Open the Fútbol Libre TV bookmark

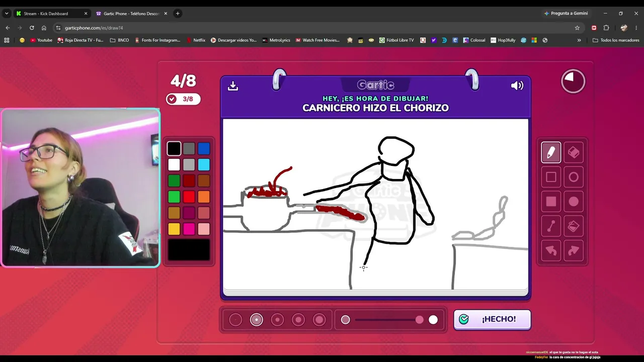pyautogui.click(x=396, y=40)
